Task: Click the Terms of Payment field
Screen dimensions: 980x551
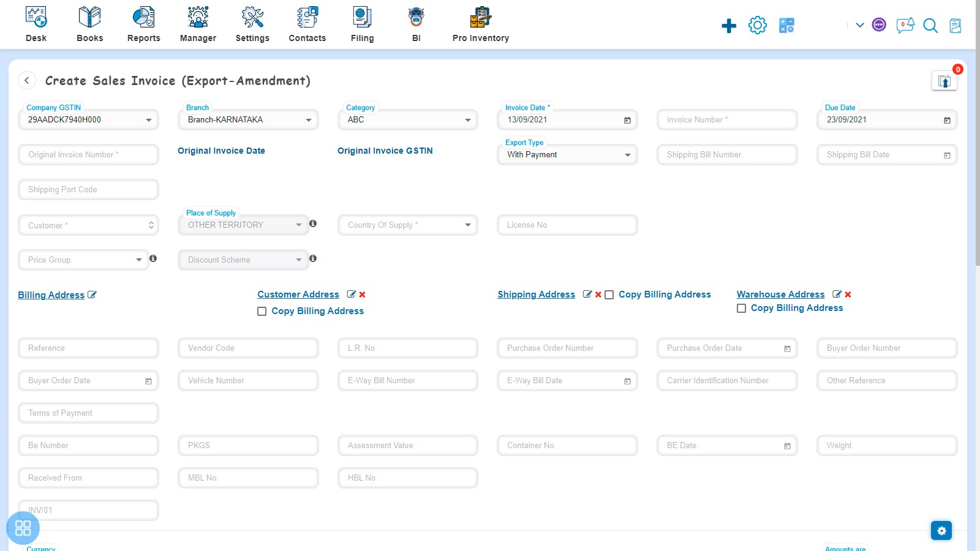Action: coord(89,413)
